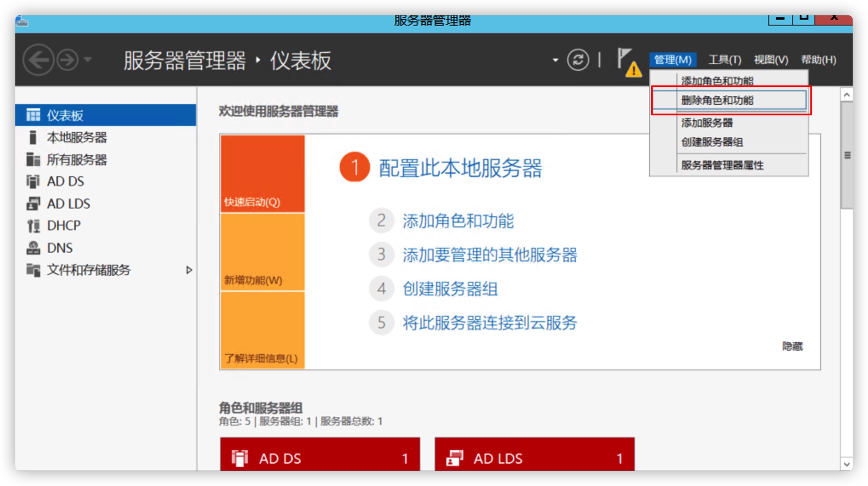868x486 pixels.
Task: Click the scrollbar up arrow
Action: click(x=847, y=94)
